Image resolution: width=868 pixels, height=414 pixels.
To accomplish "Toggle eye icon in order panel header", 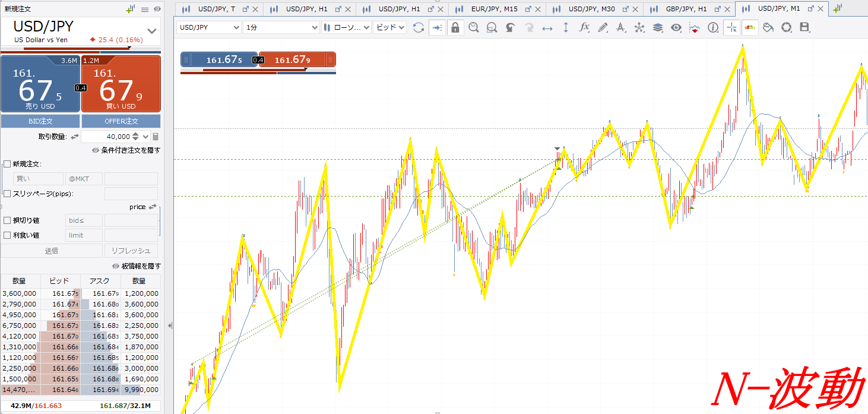I will (x=157, y=10).
